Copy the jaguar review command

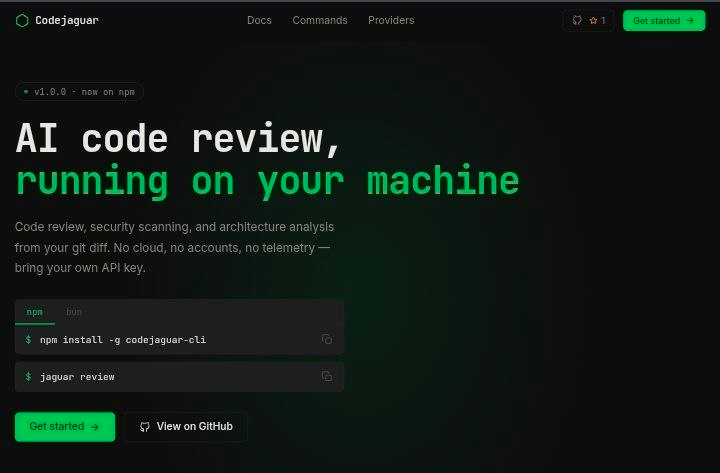pyautogui.click(x=326, y=377)
